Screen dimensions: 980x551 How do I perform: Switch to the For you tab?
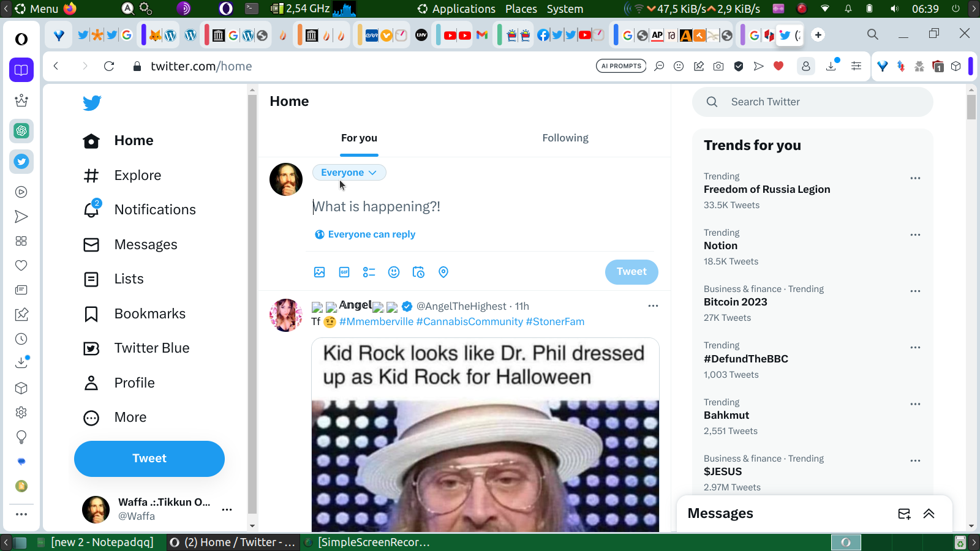pos(360,138)
